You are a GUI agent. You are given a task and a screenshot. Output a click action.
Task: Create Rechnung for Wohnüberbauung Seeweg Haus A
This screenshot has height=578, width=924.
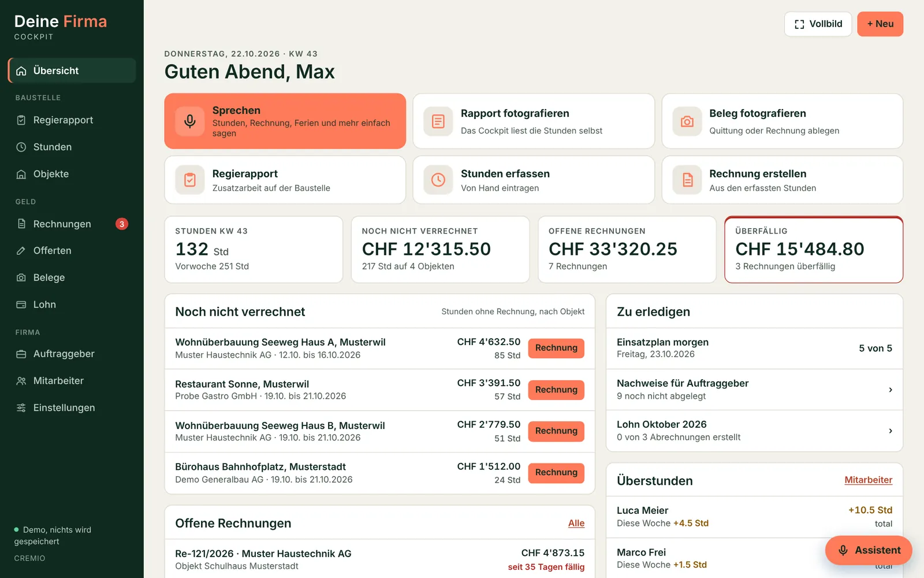(556, 348)
